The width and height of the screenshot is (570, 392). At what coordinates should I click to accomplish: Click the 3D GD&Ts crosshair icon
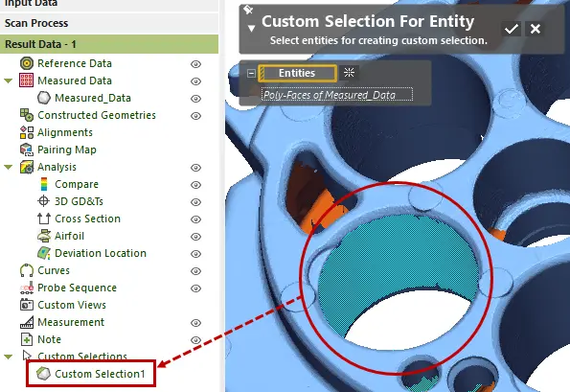44,201
